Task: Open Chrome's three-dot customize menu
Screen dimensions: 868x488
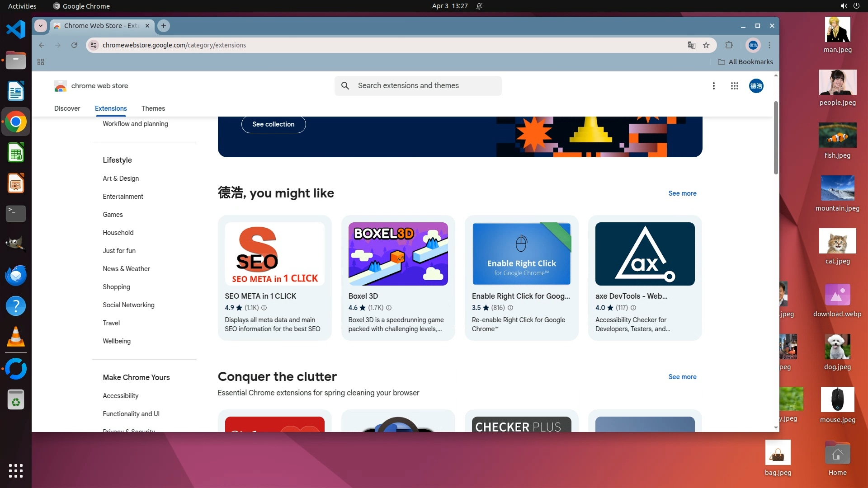Action: click(x=769, y=45)
